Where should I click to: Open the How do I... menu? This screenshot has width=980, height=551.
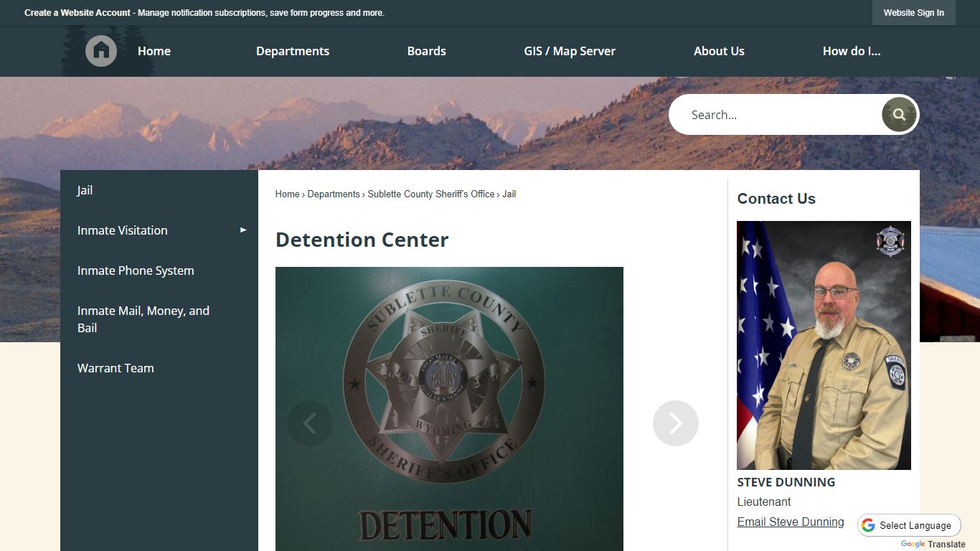tap(852, 51)
